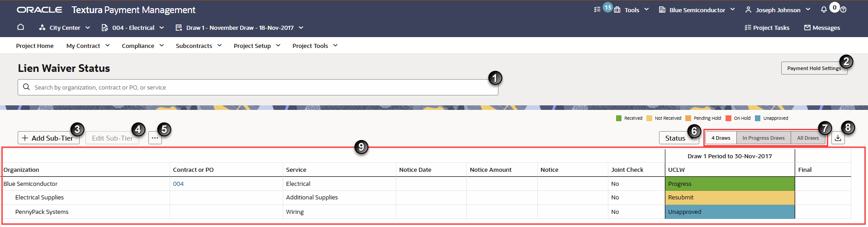Screen dimensions: 868x227
Task: Click the Blue Semiconductor building icon
Action: point(662,9)
